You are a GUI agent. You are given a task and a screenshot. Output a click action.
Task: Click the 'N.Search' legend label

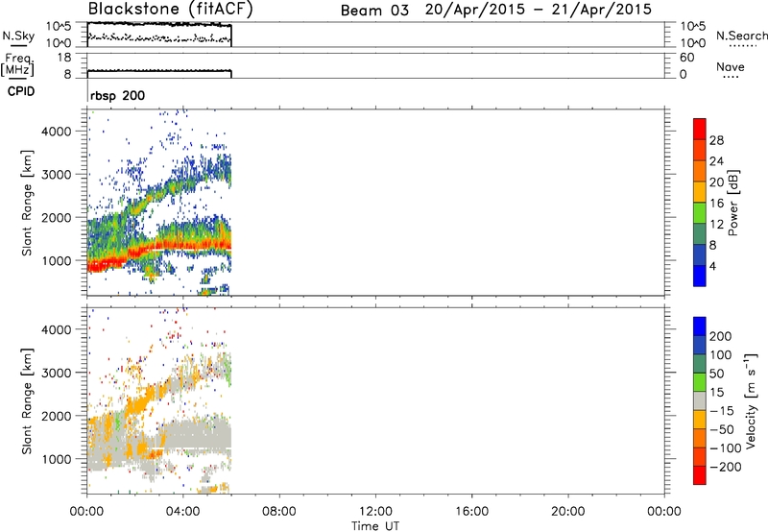741,36
